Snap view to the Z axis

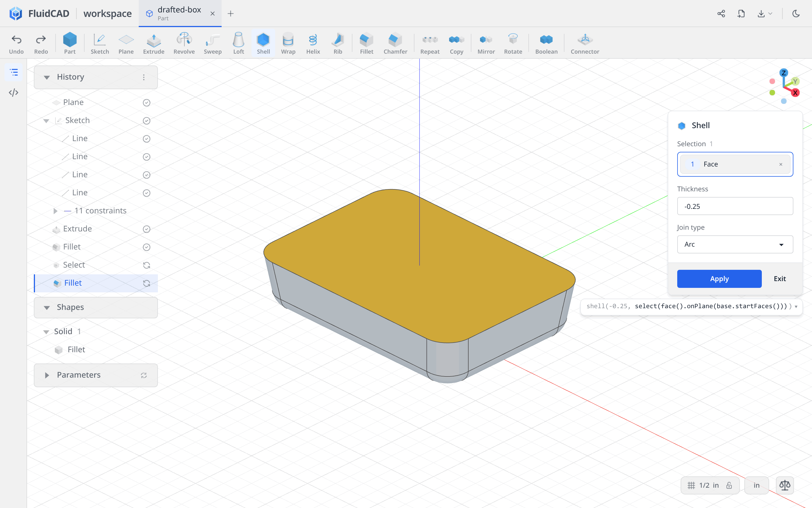(784, 73)
